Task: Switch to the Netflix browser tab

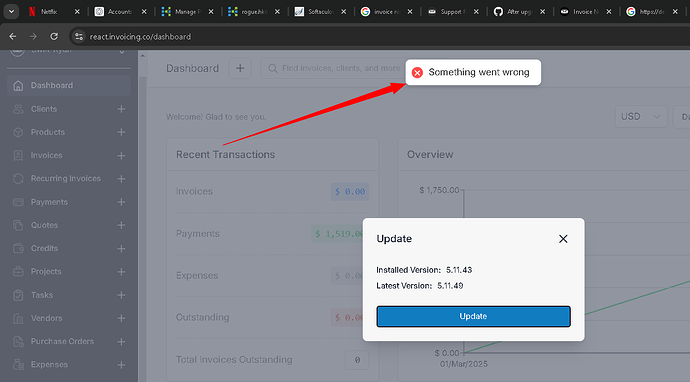Action: pos(49,12)
